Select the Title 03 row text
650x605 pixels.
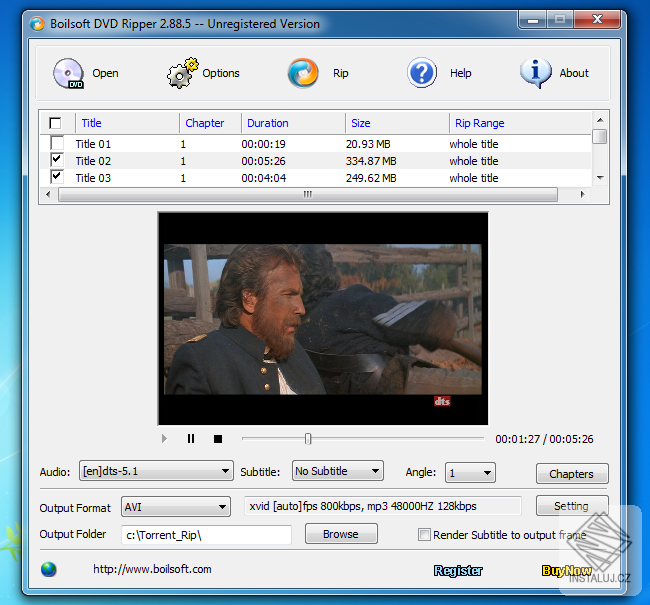(x=93, y=178)
